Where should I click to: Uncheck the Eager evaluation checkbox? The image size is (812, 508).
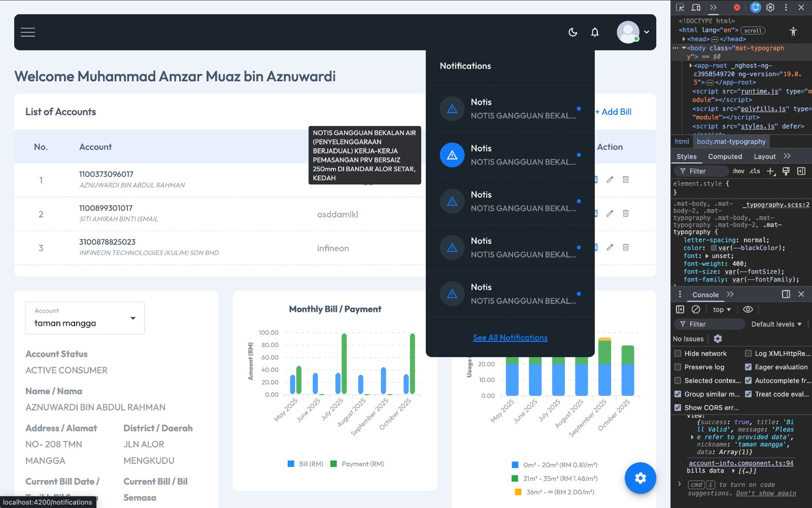[748, 367]
